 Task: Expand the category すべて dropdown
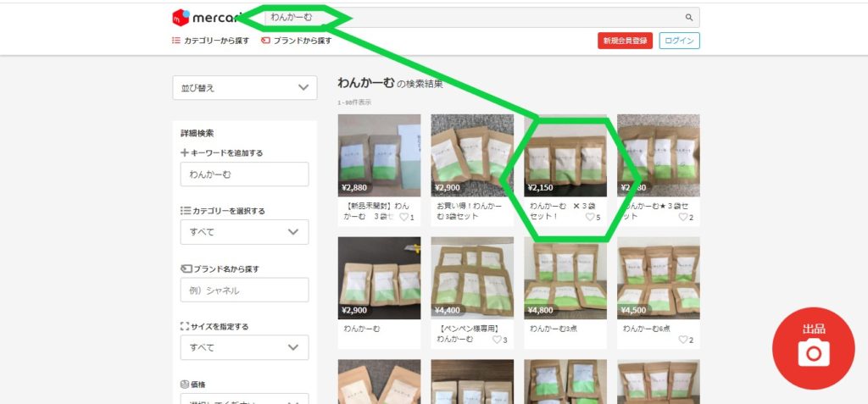(244, 231)
